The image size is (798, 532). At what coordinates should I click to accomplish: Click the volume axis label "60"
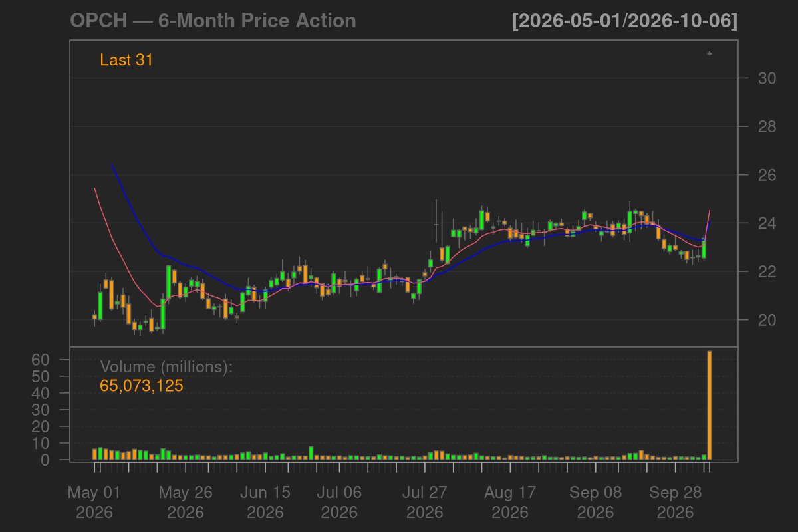[41, 360]
